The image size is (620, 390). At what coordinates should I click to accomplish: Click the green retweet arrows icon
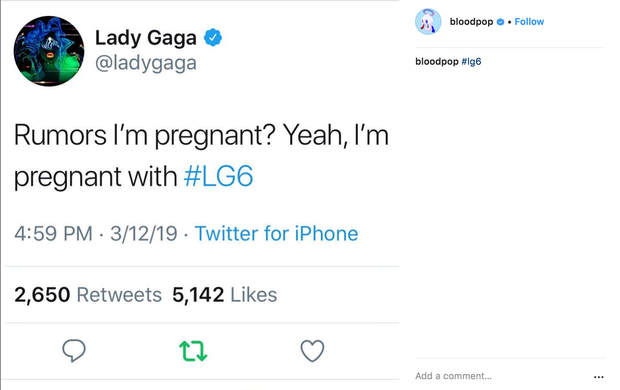click(x=193, y=351)
